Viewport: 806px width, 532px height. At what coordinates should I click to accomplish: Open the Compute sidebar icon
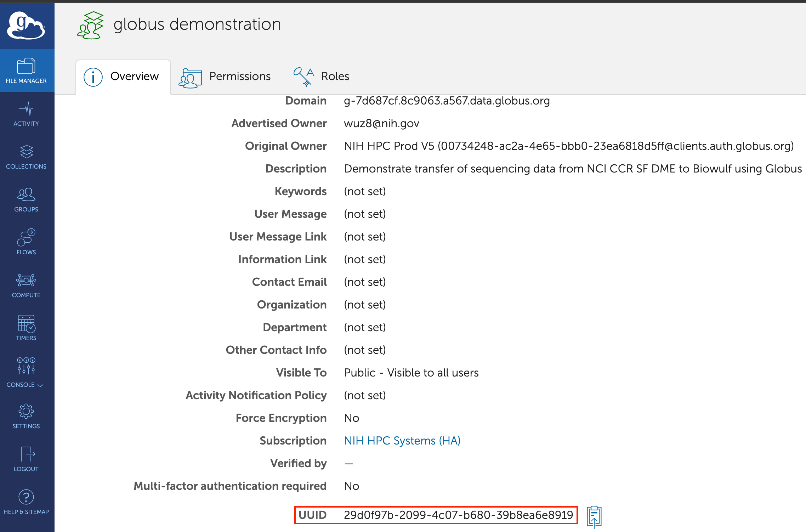tap(26, 285)
